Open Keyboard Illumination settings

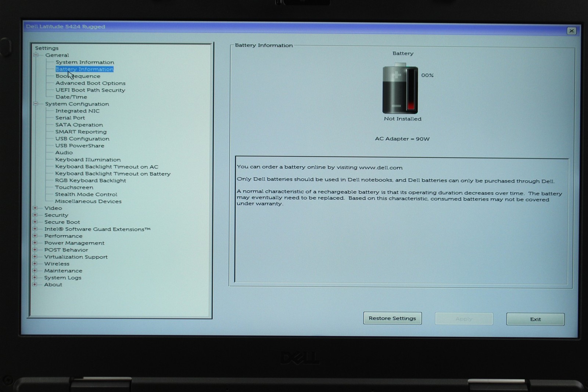point(88,160)
